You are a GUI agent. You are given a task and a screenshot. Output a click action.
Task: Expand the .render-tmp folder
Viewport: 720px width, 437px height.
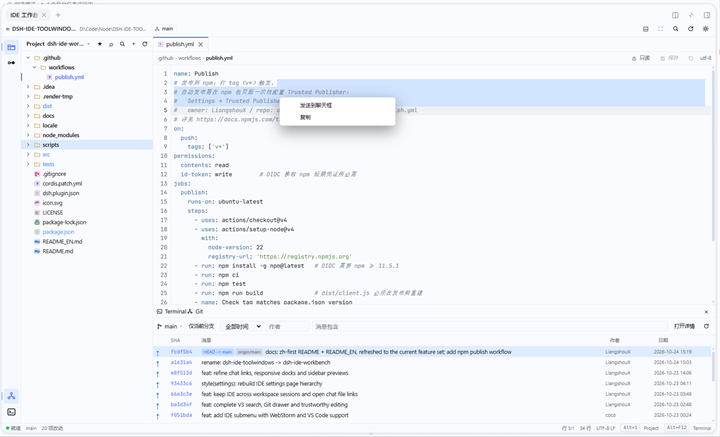[x=28, y=96]
